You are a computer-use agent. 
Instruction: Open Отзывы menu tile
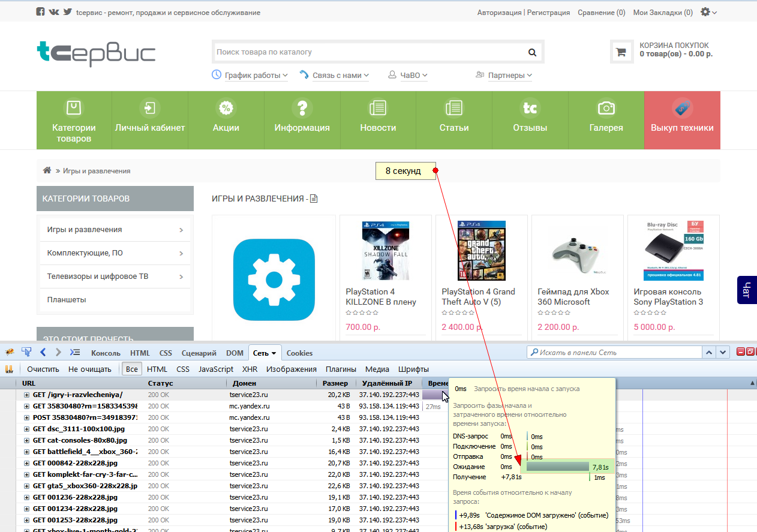(530, 121)
